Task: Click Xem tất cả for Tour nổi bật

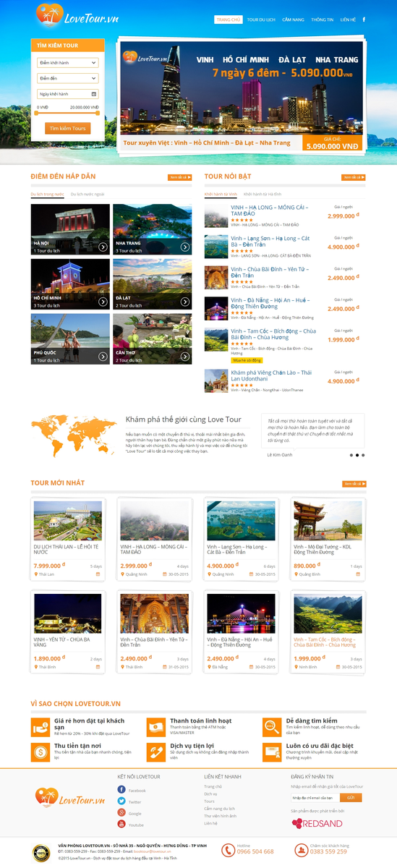Action: click(x=354, y=177)
